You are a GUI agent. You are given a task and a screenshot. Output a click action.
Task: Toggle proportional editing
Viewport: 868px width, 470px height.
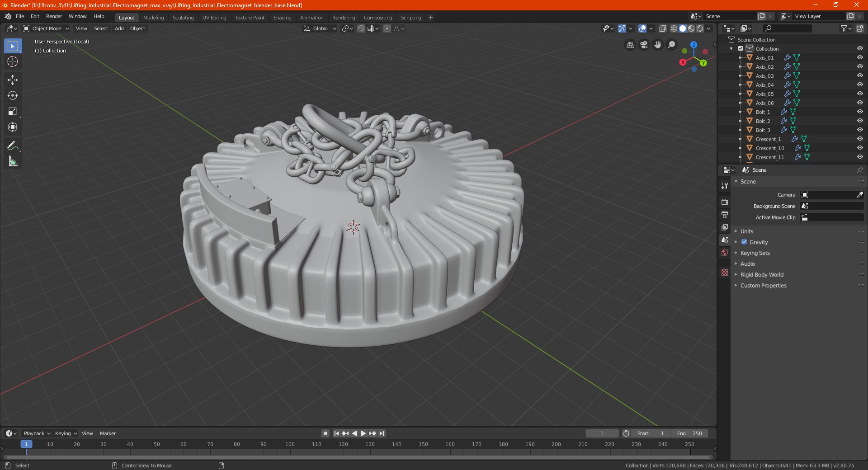pyautogui.click(x=387, y=28)
